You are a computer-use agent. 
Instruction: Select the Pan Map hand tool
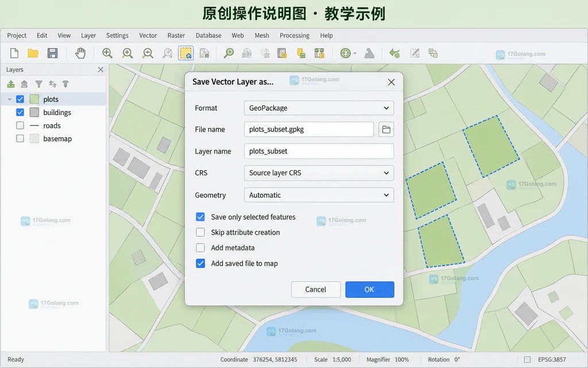point(80,53)
